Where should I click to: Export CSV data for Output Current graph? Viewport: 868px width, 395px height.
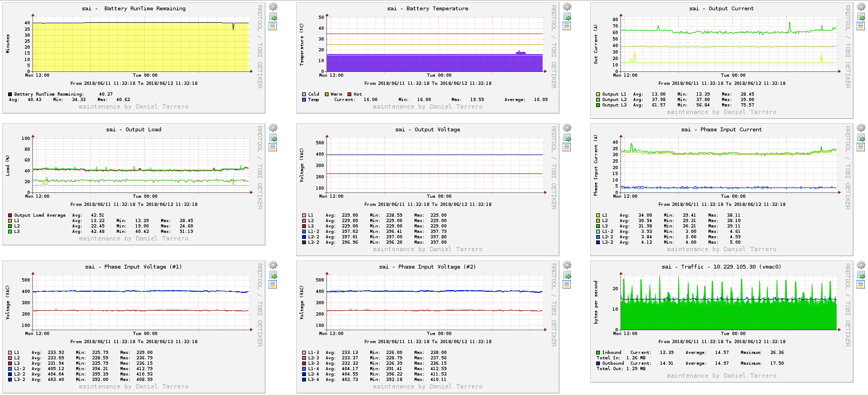click(861, 17)
